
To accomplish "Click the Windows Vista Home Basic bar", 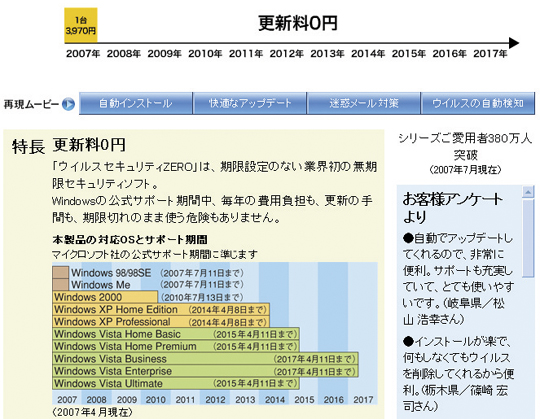I will coord(176,334).
